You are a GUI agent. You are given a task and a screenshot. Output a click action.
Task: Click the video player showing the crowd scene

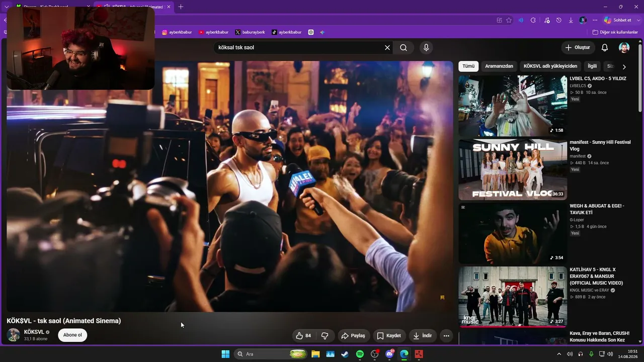(x=230, y=187)
